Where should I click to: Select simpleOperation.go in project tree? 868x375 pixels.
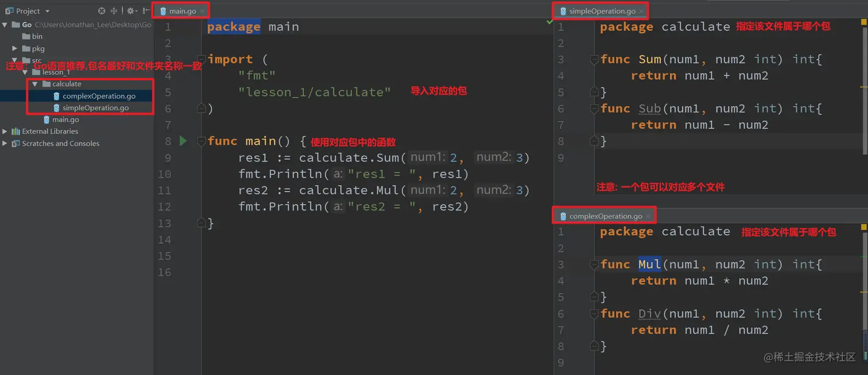91,108
